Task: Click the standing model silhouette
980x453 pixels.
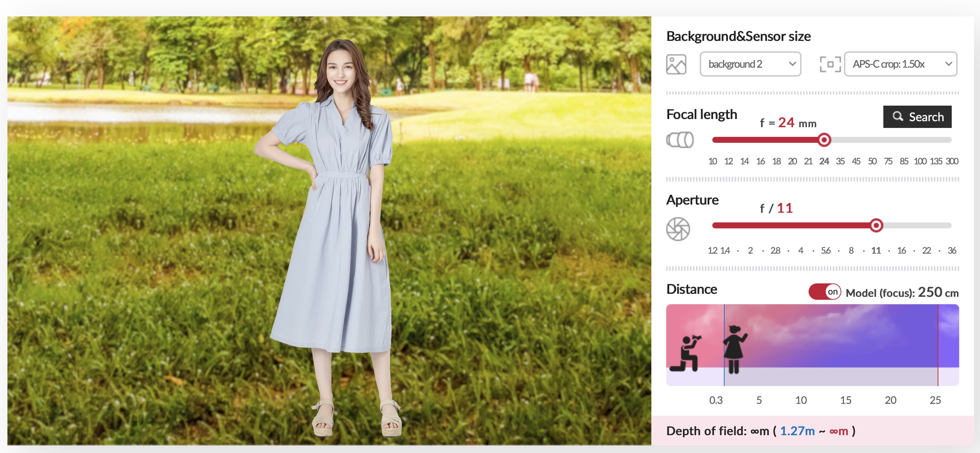Action: [x=734, y=349]
